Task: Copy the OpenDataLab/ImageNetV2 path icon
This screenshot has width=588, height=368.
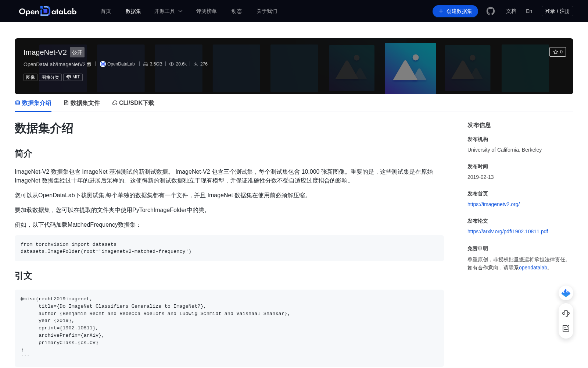Action: click(x=89, y=64)
